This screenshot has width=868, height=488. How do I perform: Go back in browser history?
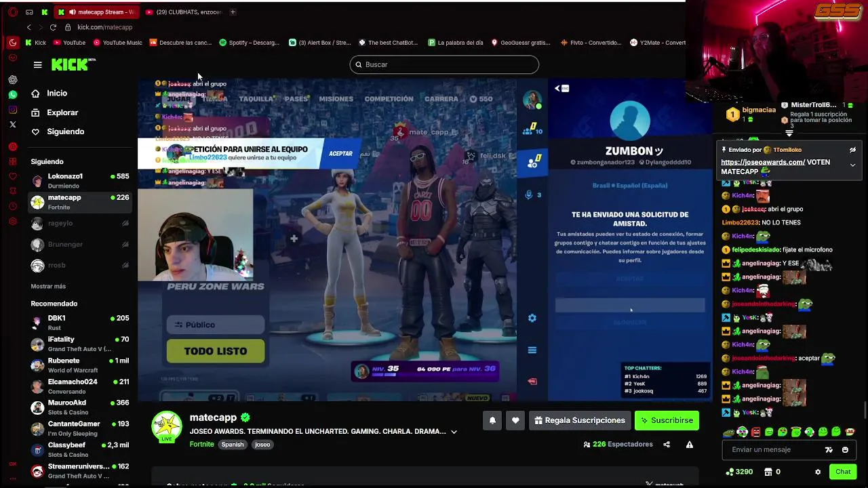pos(29,27)
